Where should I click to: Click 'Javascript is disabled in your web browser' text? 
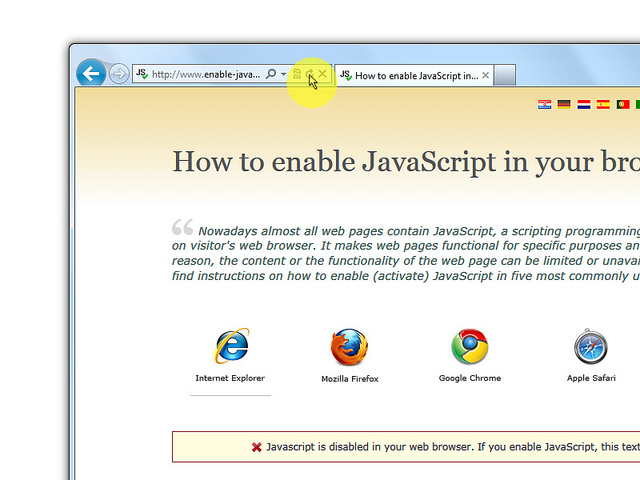369,447
